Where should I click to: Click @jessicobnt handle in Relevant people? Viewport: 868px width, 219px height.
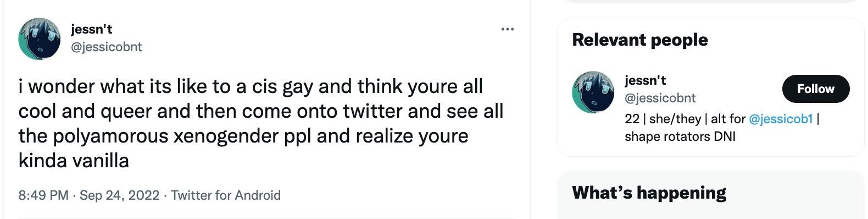point(660,98)
